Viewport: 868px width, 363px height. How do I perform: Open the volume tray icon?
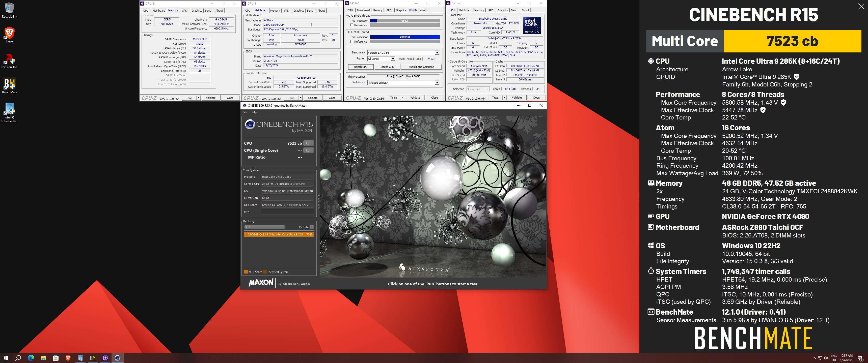[x=826, y=358]
